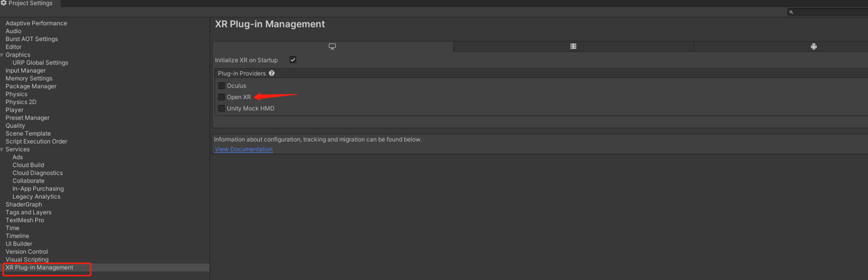Select the desktop standalone platform tab
Viewport: 868px width, 280px height.
click(333, 47)
